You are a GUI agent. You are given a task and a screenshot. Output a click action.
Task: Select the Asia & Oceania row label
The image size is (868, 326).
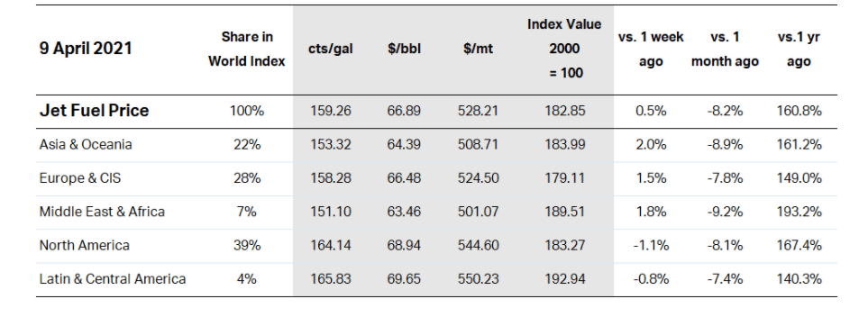coord(86,144)
